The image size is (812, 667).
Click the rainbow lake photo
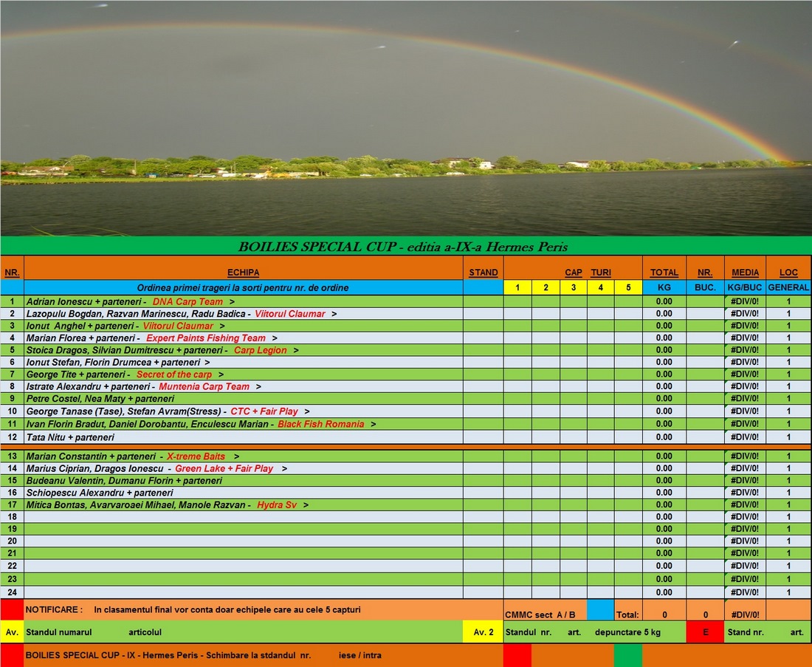pos(406,118)
